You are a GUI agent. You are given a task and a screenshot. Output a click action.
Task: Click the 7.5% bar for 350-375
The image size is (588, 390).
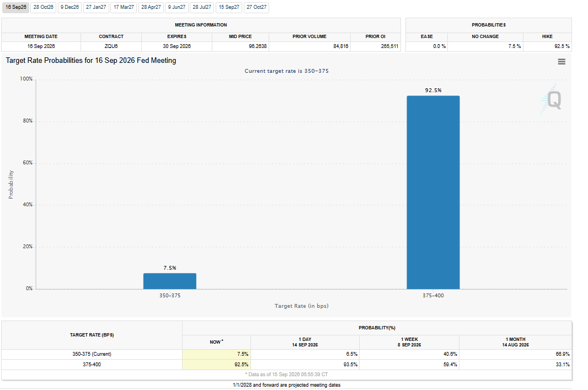coord(169,281)
